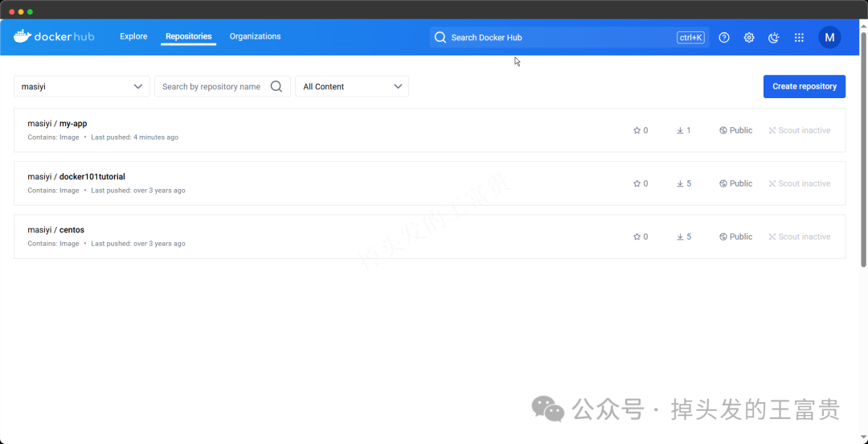
Task: Open the help question mark icon
Action: tap(724, 38)
